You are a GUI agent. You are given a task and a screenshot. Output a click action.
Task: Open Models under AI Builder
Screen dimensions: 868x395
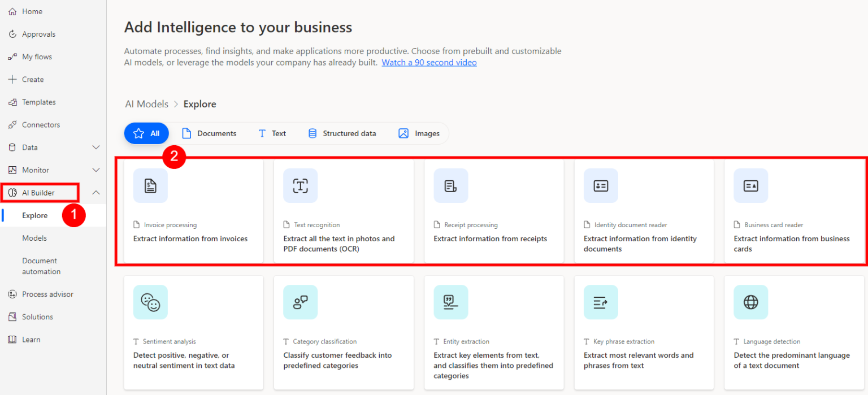[x=34, y=238]
